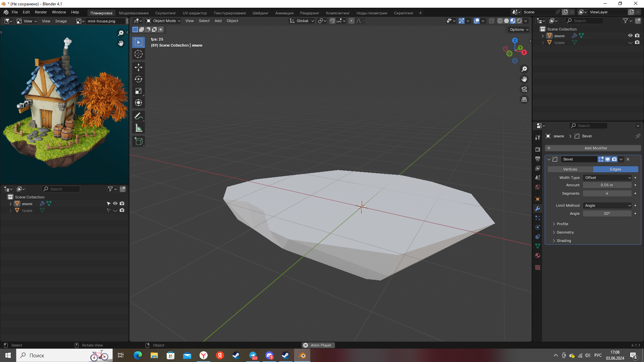This screenshot has width=644, height=362.
Task: Open the Object Data mesh properties tab
Action: (538, 246)
